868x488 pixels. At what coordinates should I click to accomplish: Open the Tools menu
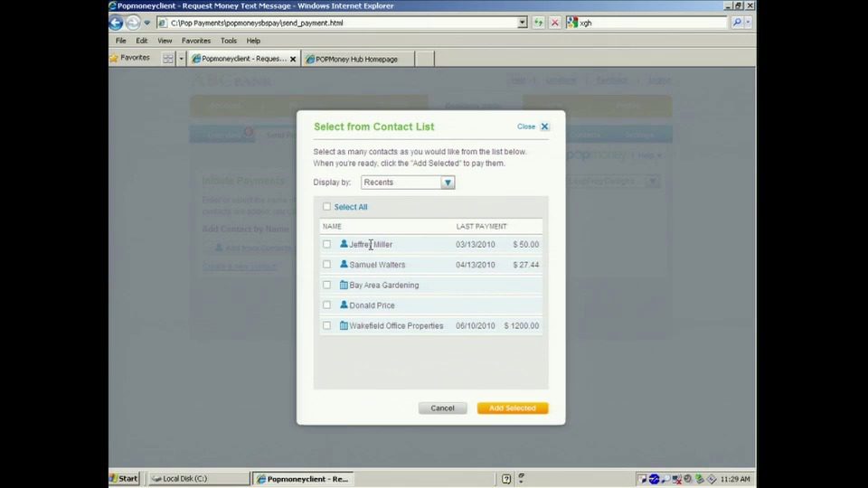[228, 41]
